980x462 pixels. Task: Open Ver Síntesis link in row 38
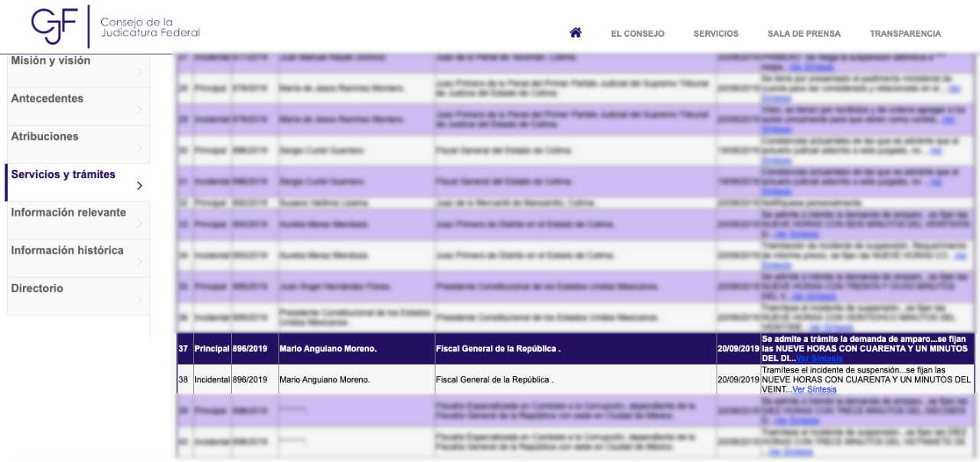point(814,389)
